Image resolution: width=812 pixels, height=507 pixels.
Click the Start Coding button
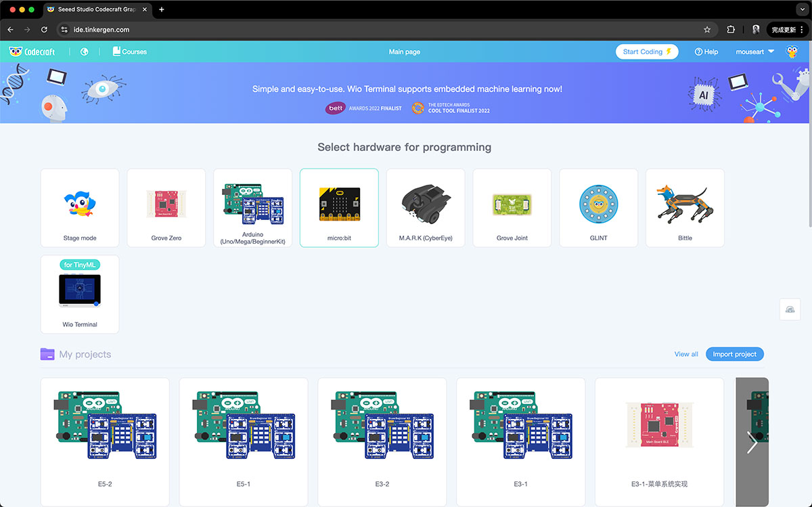pyautogui.click(x=647, y=51)
